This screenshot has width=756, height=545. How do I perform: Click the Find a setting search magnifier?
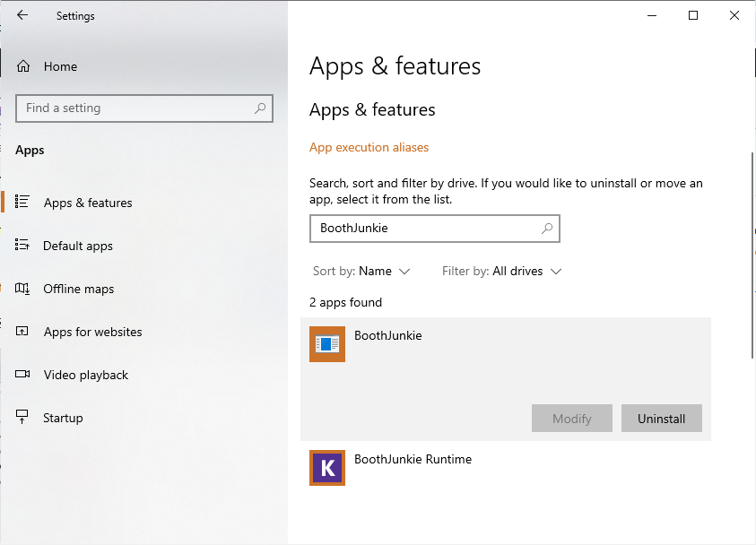(x=260, y=108)
